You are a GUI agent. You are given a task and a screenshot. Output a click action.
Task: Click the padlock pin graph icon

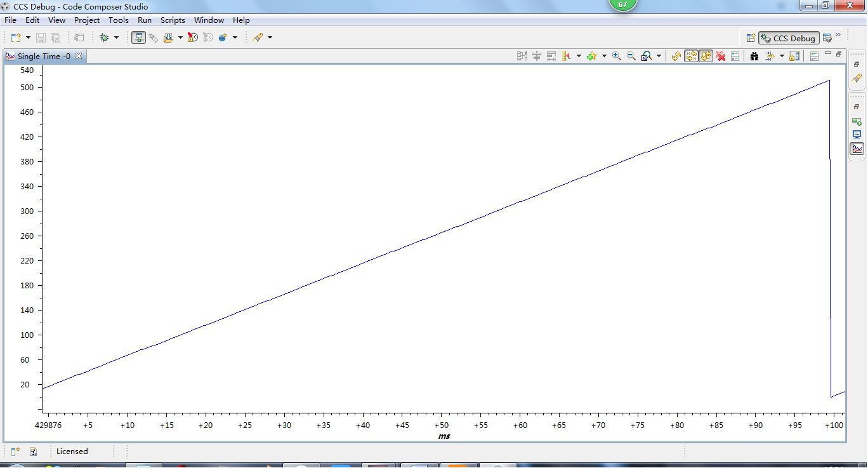[x=794, y=57]
